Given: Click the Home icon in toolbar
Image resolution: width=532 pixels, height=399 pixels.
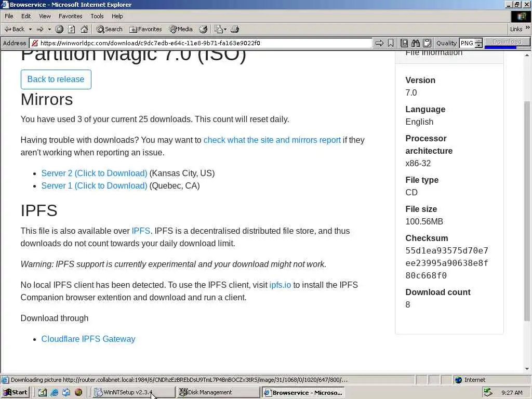Looking at the screenshot, I should tap(84, 29).
